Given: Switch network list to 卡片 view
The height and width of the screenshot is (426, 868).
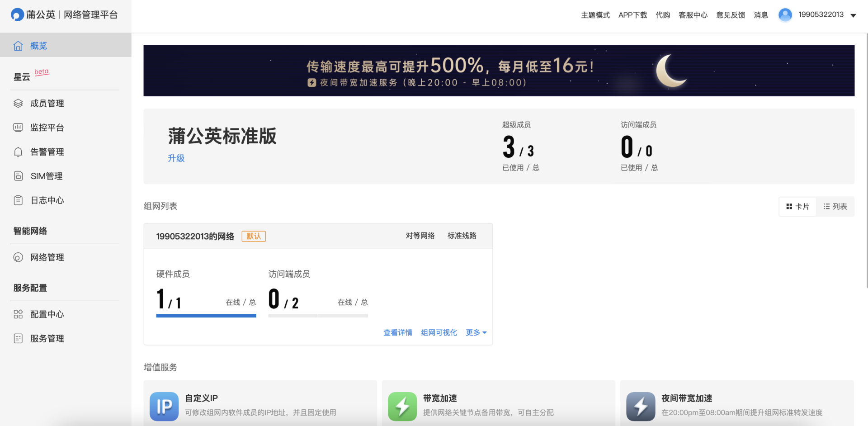Looking at the screenshot, I should tap(797, 206).
